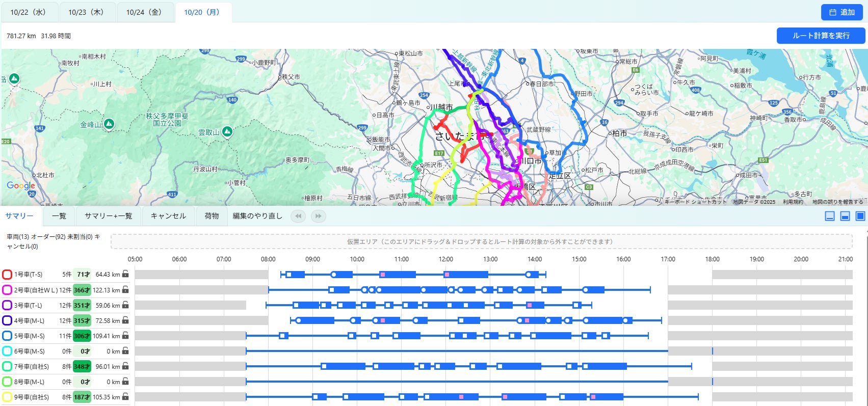Open the 荷物 tab
This screenshot has width=868, height=406.
[x=212, y=216]
